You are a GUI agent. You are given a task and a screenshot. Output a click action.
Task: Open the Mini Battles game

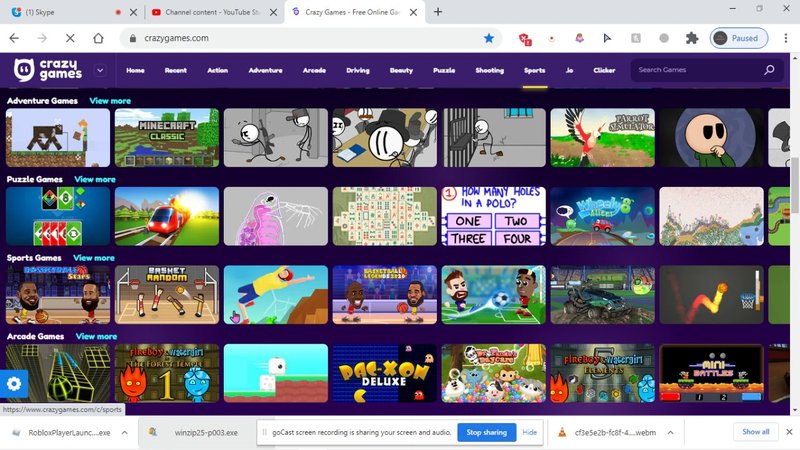(712, 373)
